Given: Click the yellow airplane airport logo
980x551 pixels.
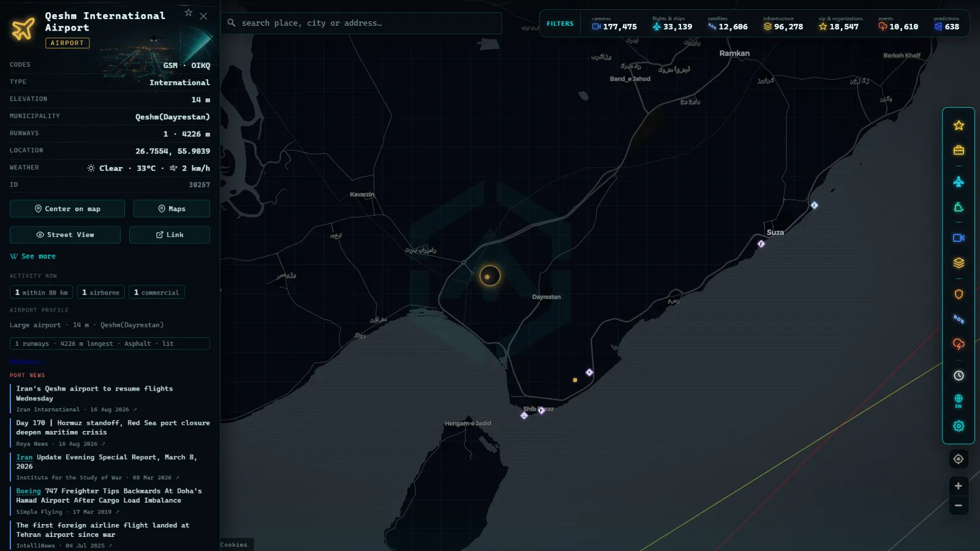Looking at the screenshot, I should pyautogui.click(x=23, y=28).
